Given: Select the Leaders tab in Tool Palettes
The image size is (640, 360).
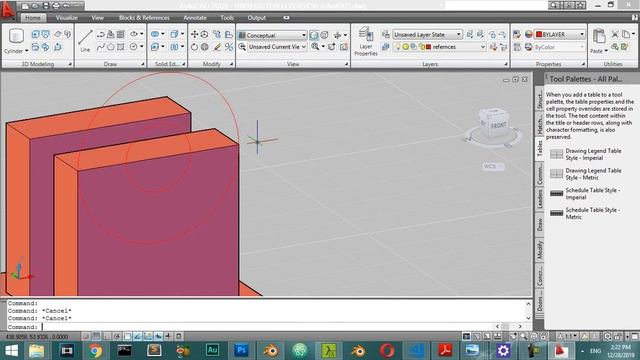Looking at the screenshot, I should coord(540,200).
